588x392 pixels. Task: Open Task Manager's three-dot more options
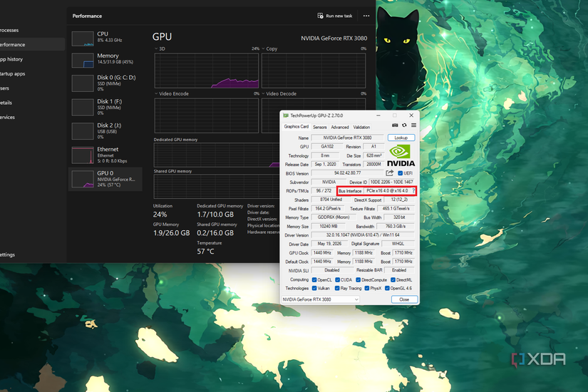pyautogui.click(x=366, y=16)
